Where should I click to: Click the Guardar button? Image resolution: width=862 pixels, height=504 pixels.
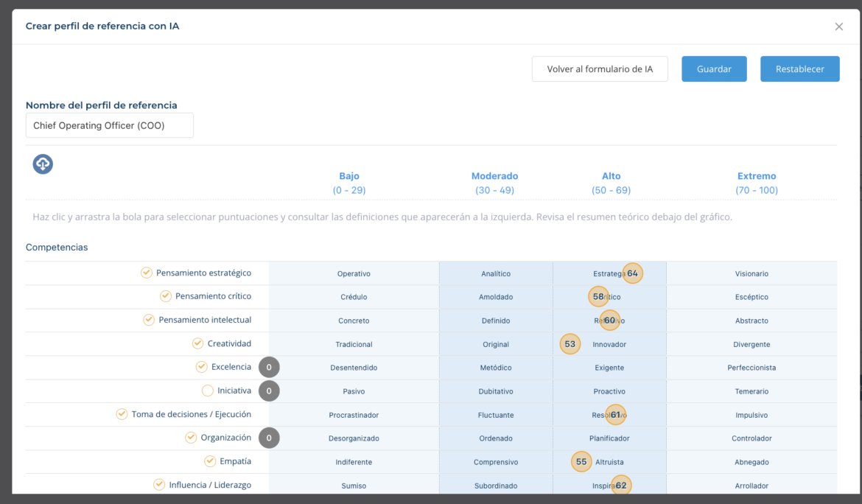tap(713, 69)
